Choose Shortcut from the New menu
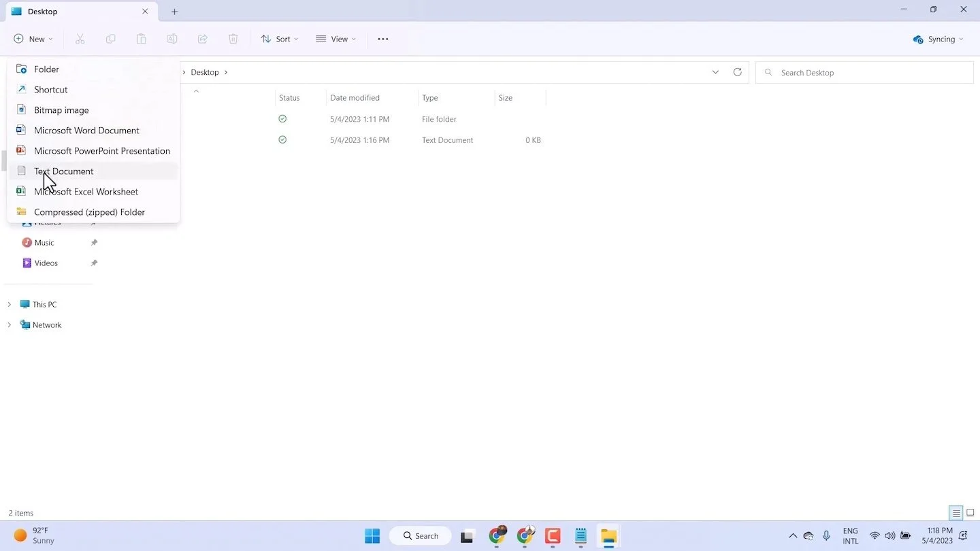Screen dimensions: 980x551 coord(93,89)
